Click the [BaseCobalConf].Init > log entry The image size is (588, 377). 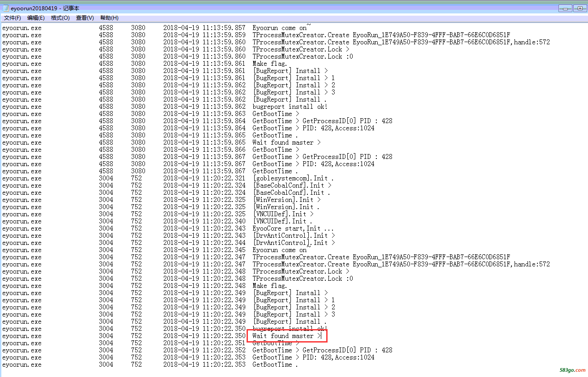292,185
